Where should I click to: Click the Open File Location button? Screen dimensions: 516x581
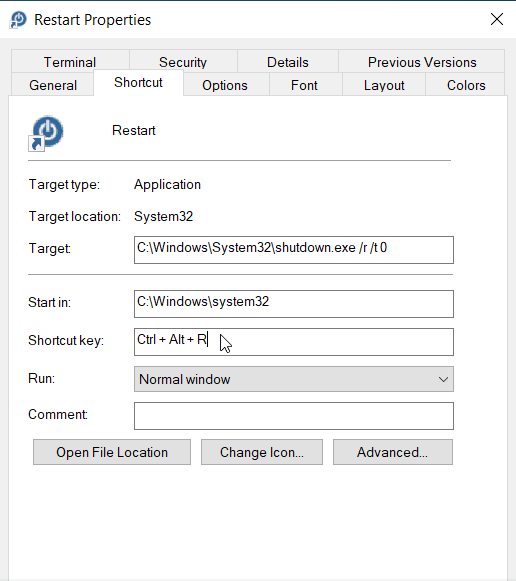112,452
